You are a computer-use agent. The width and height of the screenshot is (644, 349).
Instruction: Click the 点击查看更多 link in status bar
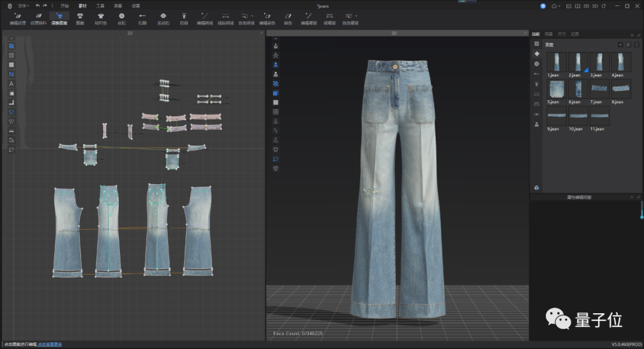click(x=50, y=345)
